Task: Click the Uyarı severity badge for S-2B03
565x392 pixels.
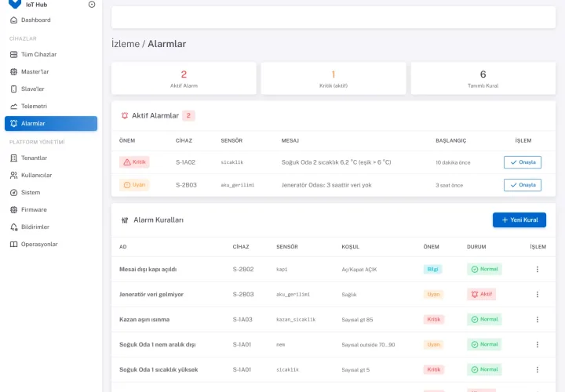Action: [134, 185]
